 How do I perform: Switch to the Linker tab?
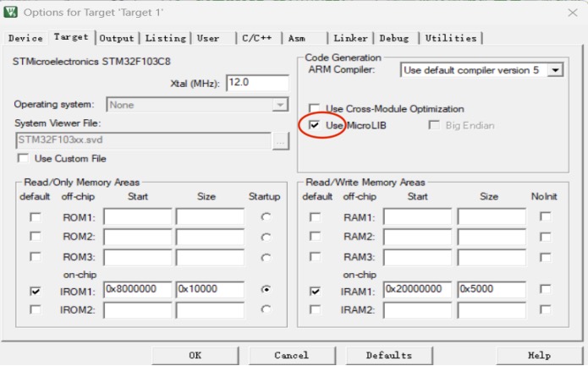(350, 38)
